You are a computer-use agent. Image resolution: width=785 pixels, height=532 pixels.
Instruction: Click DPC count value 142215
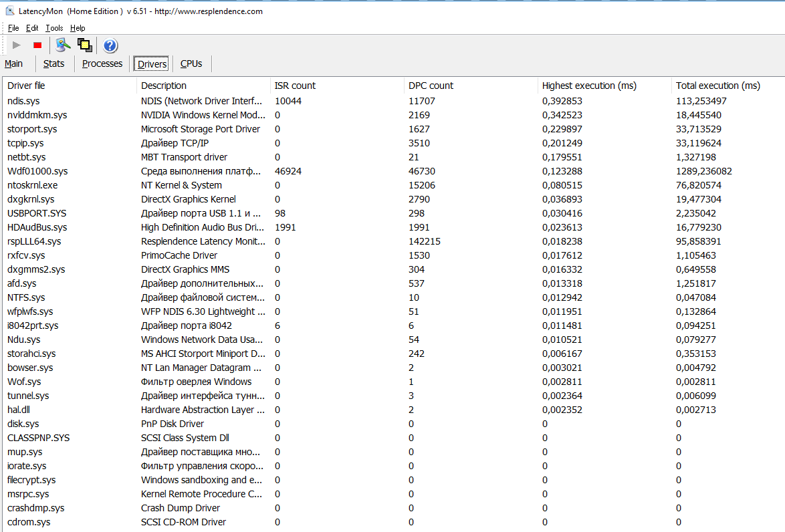point(425,241)
